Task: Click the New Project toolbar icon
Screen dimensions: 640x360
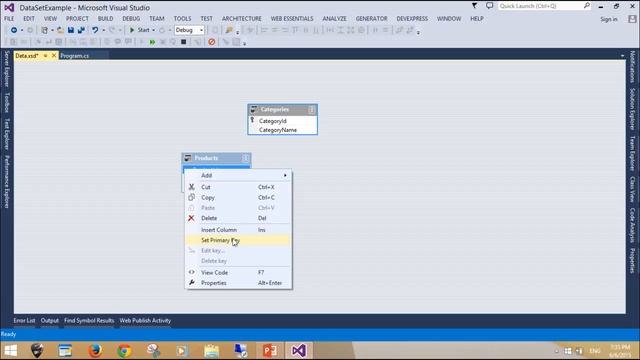Action: point(44,30)
